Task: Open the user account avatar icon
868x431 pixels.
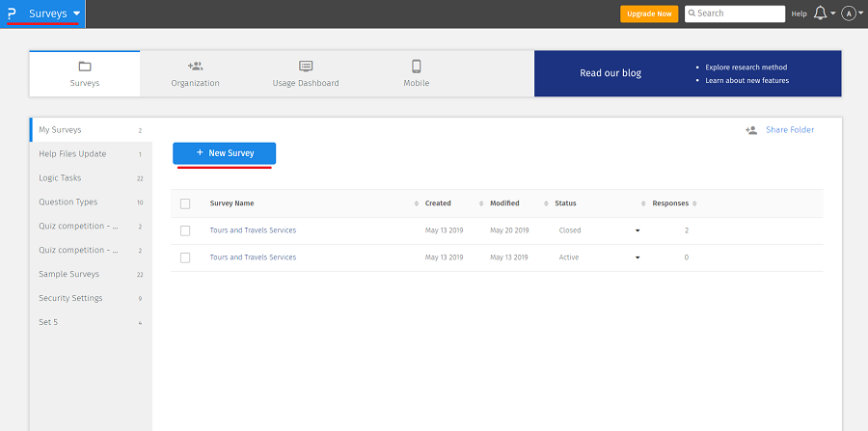Action: point(849,13)
